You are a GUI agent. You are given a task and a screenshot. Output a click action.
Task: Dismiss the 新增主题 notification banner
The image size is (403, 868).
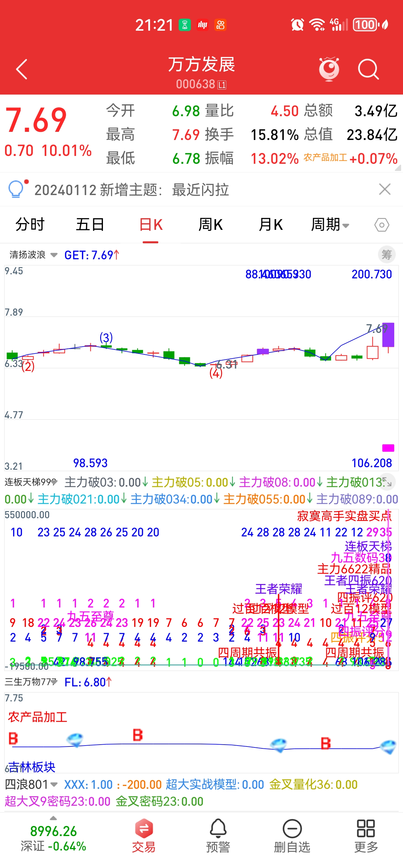click(x=385, y=189)
